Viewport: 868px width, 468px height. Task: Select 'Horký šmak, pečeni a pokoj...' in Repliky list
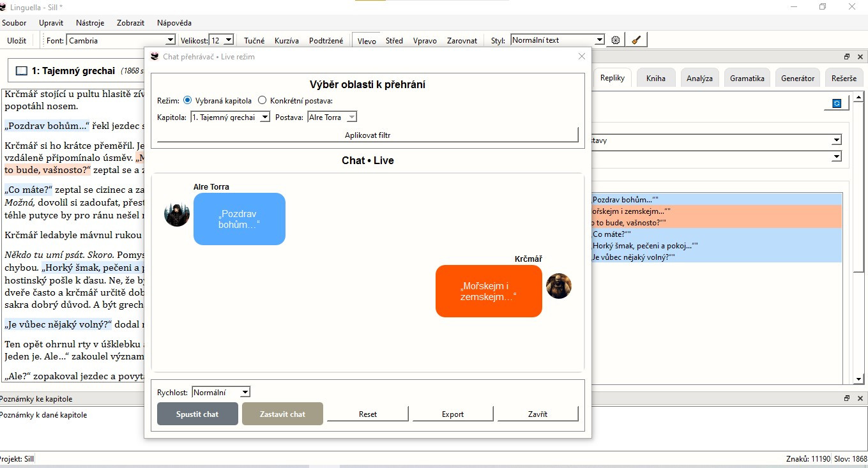pos(717,245)
